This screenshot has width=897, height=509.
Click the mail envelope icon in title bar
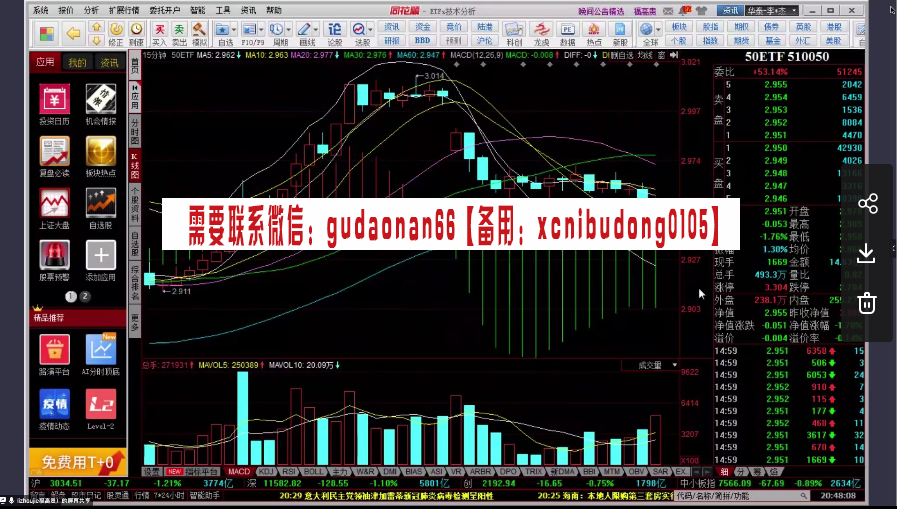click(x=668, y=11)
